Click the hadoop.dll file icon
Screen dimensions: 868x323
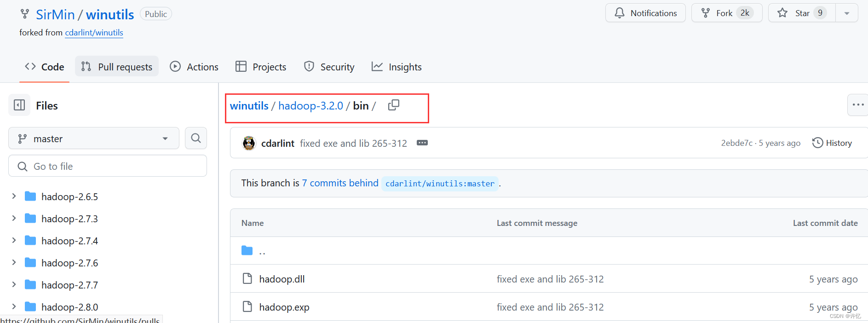pos(247,278)
